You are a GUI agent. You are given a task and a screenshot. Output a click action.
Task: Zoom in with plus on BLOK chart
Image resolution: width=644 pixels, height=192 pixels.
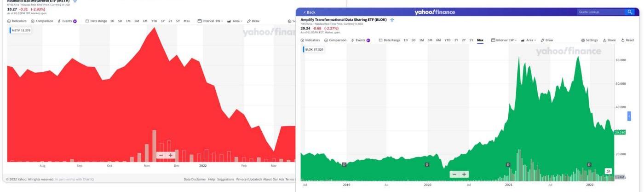pos(464,174)
